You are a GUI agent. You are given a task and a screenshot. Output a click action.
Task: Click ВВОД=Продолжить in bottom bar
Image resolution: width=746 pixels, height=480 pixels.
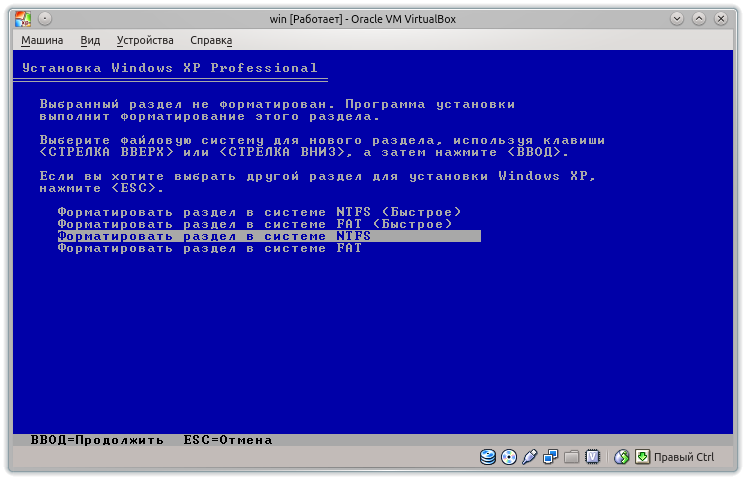(x=97, y=440)
